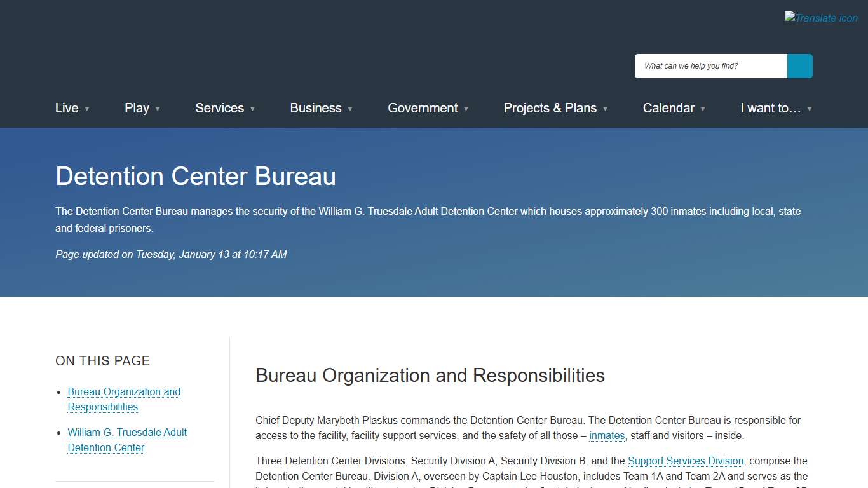Screen dimensions: 868x488
Task: Open the Projects & Plans menu
Action: [x=550, y=108]
